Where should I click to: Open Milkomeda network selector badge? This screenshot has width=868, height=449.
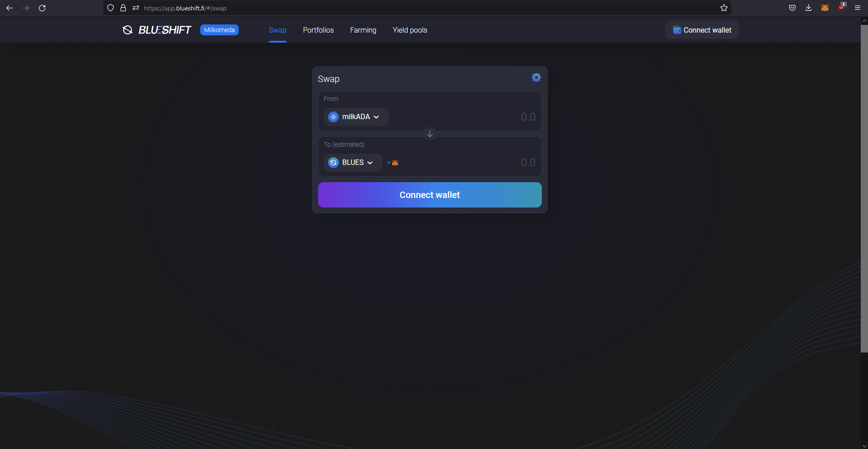(x=219, y=30)
